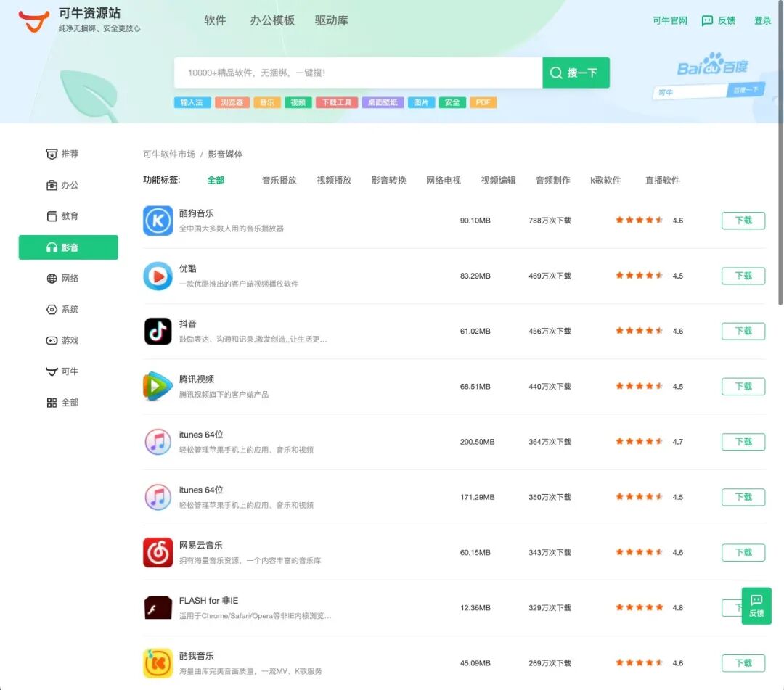Filter by the 视频播放 tag
The height and width of the screenshot is (690, 784).
pos(334,180)
